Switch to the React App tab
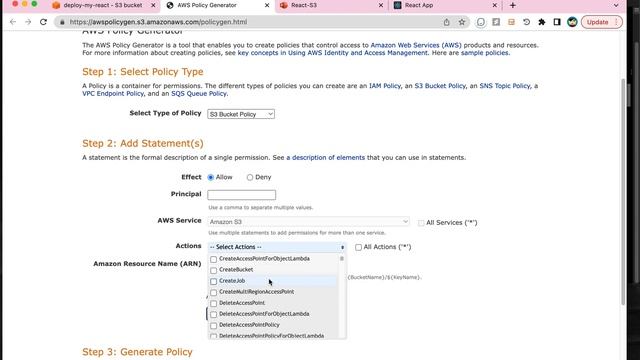Viewport: 640px width, 360px height. click(x=445, y=5)
